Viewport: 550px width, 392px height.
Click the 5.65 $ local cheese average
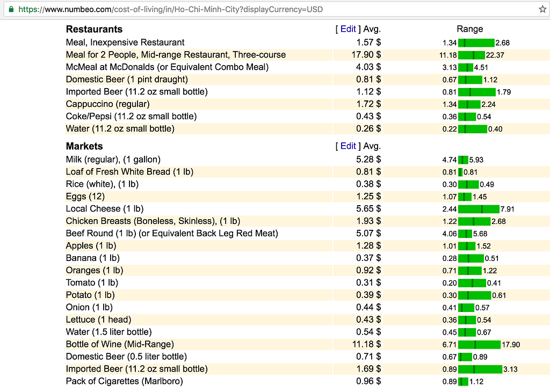click(368, 209)
